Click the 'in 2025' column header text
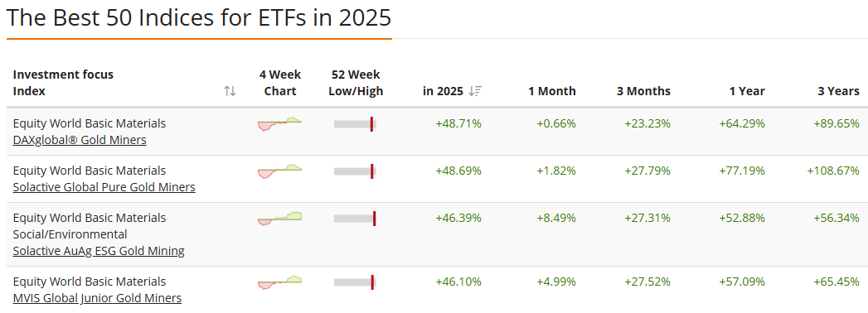 443,91
